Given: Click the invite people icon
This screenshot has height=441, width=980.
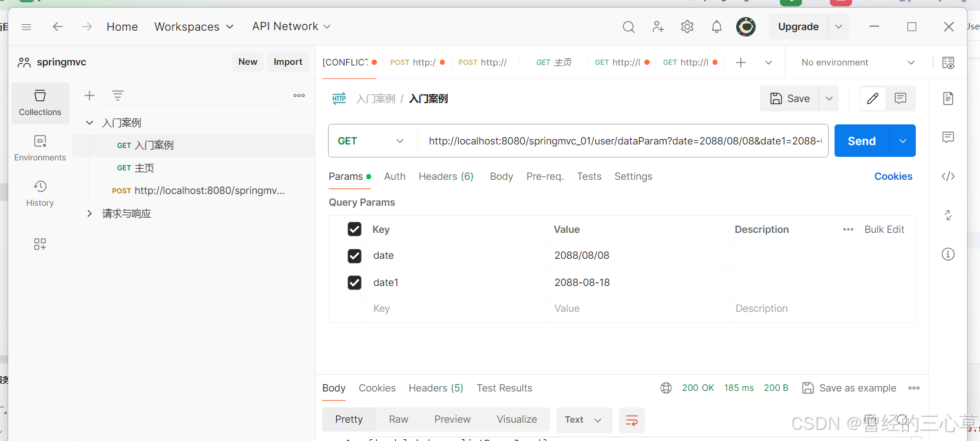Looking at the screenshot, I should click(x=658, y=27).
